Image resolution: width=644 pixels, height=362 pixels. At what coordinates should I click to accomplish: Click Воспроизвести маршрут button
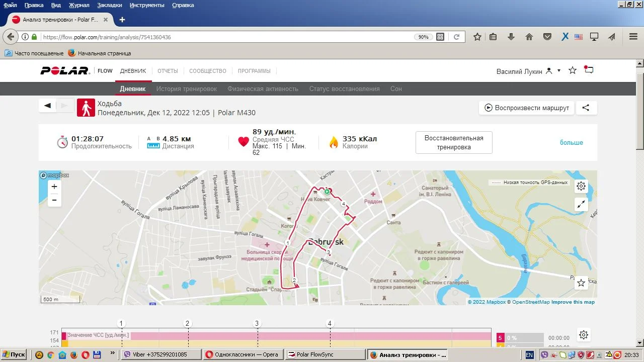tap(526, 108)
